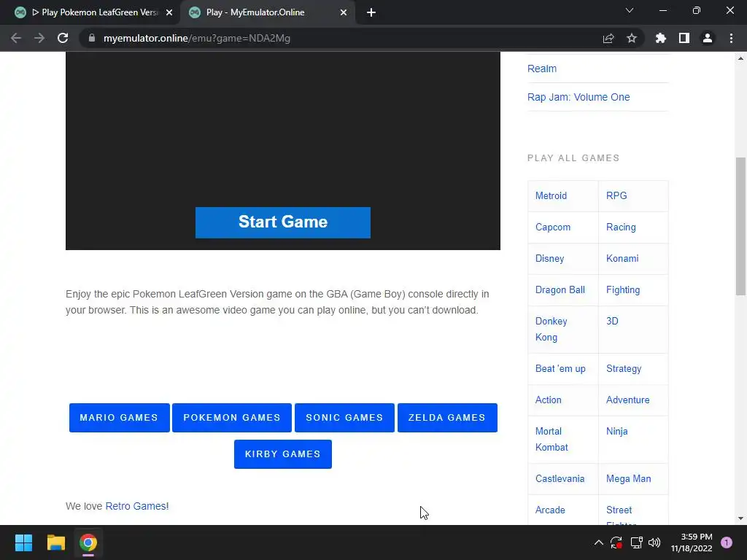This screenshot has width=747, height=560.
Task: Open File Explorer from the taskbar
Action: tap(55, 542)
